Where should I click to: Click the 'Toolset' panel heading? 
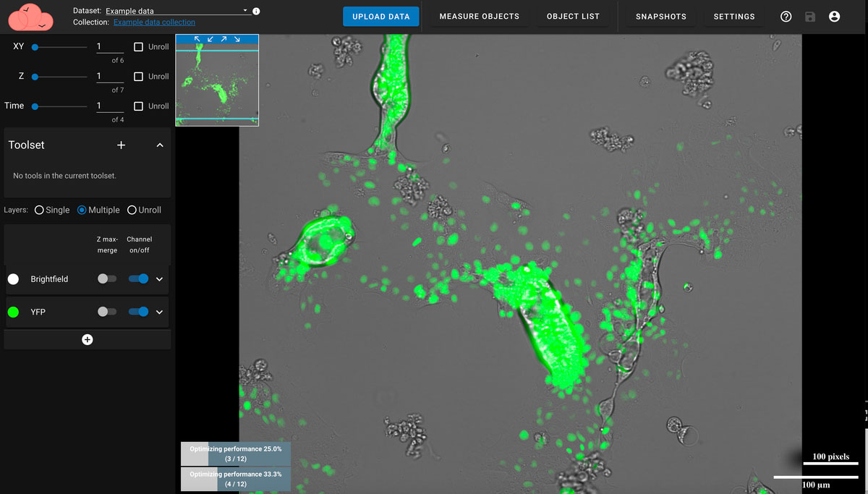[27, 145]
